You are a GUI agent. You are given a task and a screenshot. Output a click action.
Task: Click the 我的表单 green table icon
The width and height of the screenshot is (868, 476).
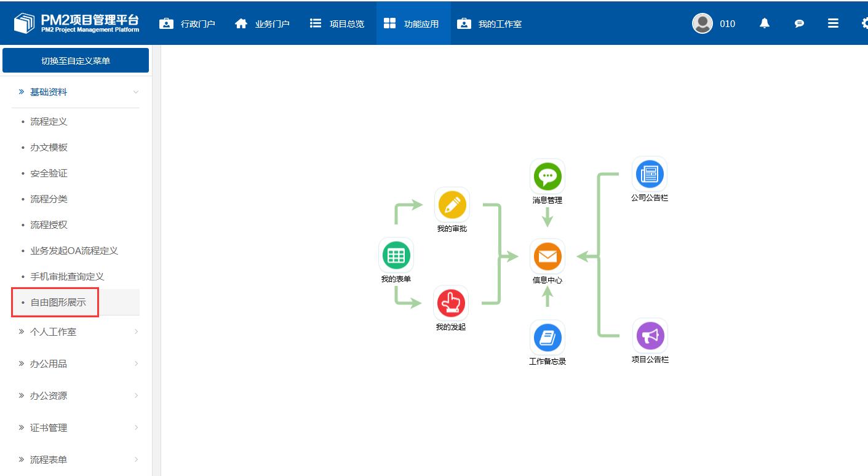pos(396,255)
